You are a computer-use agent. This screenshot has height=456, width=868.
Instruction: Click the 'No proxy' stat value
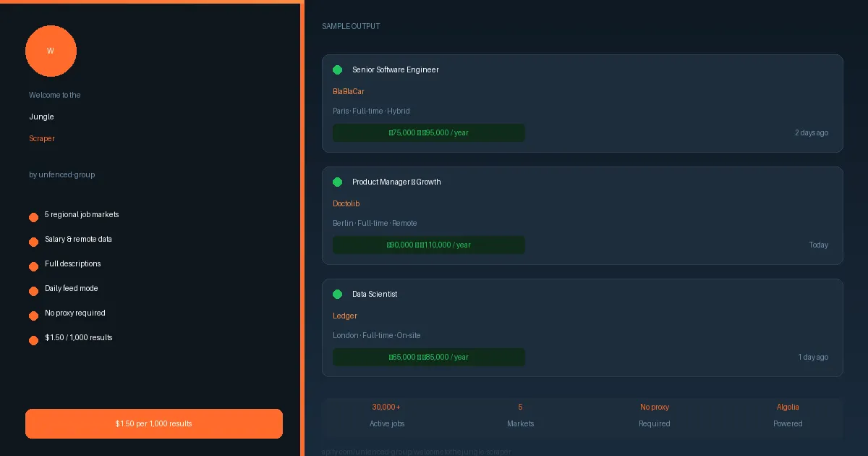click(655, 407)
